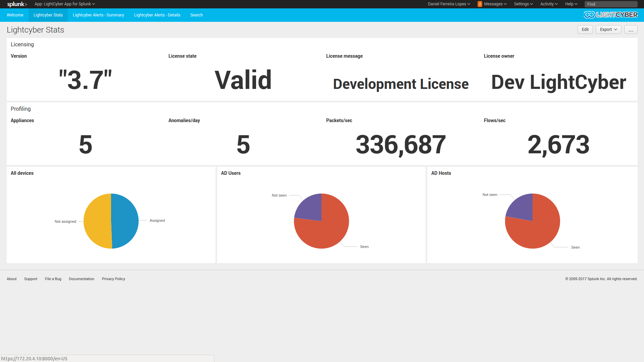Open the Help menu
Viewport: 644px width, 362px height.
coord(571,4)
